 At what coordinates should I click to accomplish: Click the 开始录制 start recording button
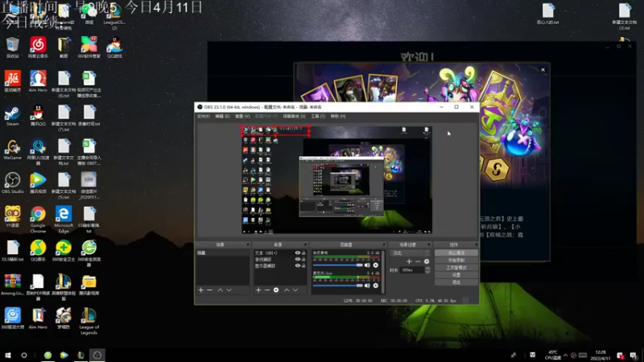[456, 260]
